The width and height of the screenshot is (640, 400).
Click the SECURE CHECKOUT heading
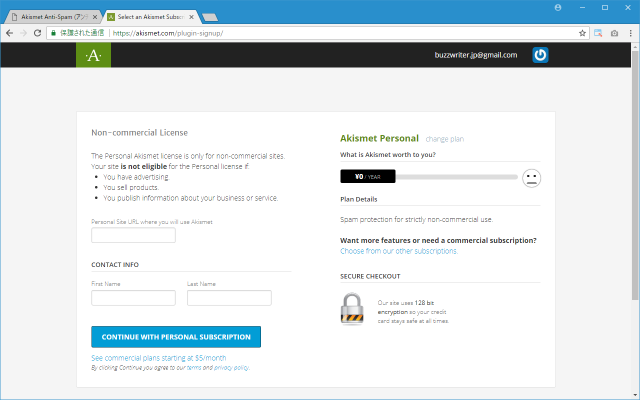pos(370,276)
